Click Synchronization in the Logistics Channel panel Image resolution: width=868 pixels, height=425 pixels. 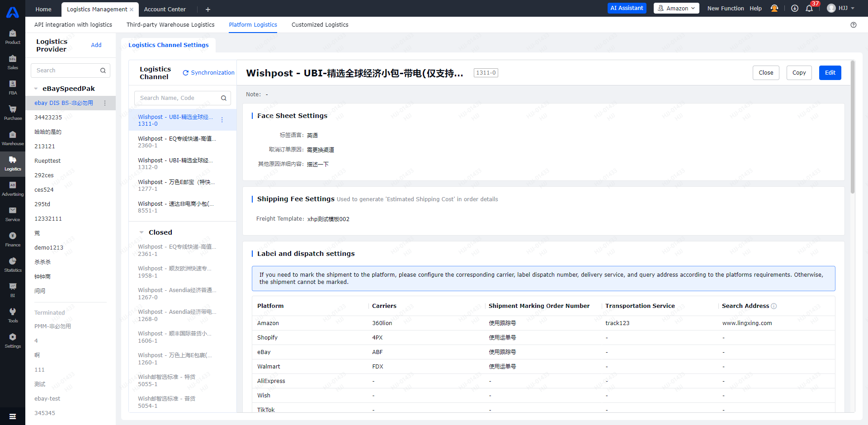pos(208,72)
